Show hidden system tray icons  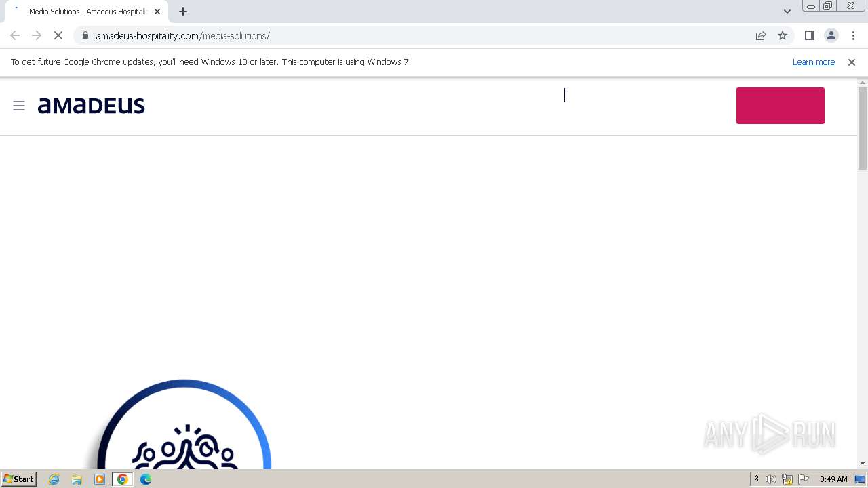tap(756, 479)
